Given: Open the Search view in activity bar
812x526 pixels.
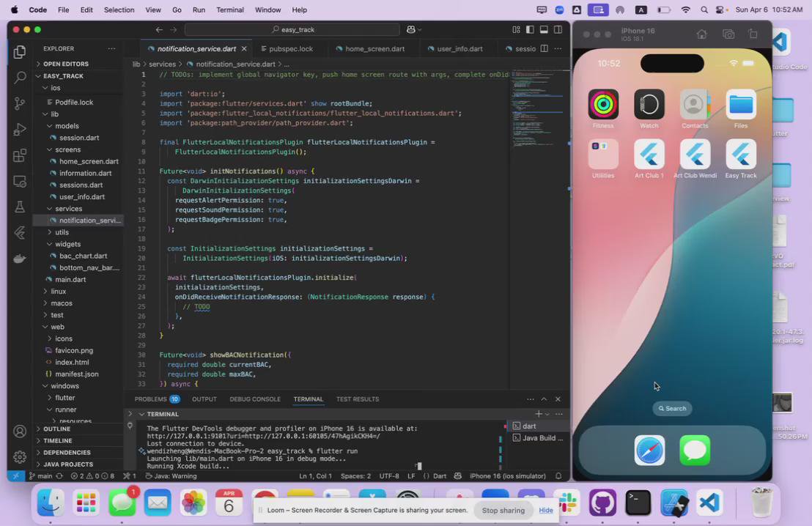Looking at the screenshot, I should 20,78.
